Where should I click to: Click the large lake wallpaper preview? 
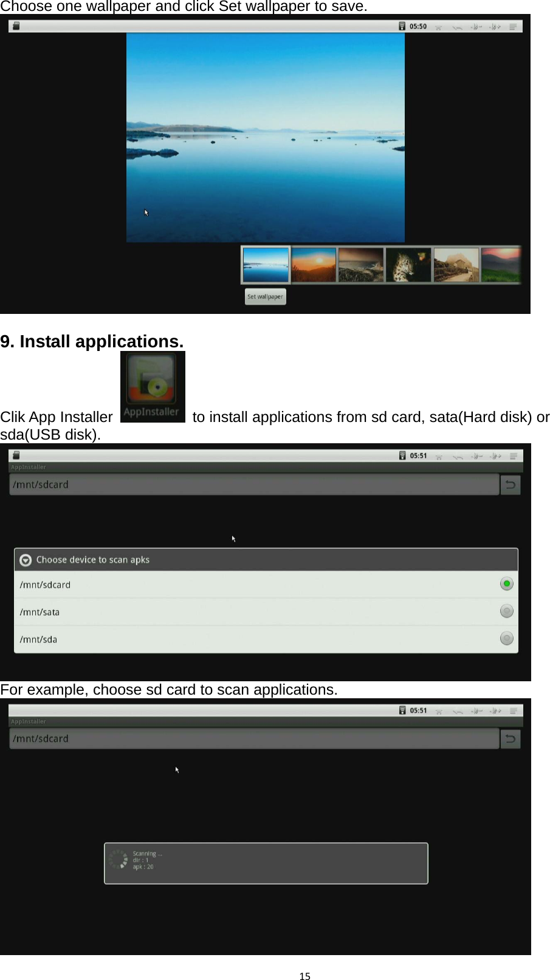(266, 138)
